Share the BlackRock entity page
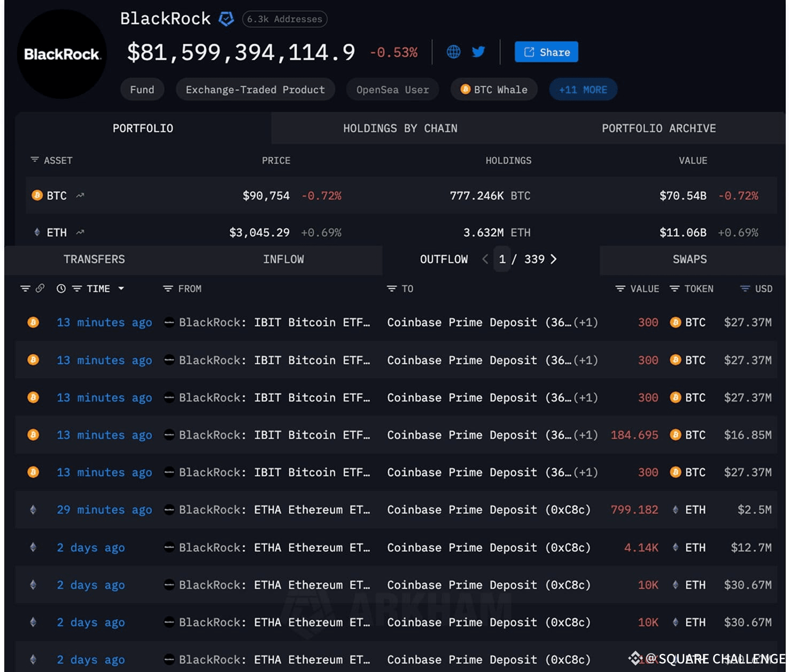Viewport: 790px width, 672px height. tap(546, 52)
